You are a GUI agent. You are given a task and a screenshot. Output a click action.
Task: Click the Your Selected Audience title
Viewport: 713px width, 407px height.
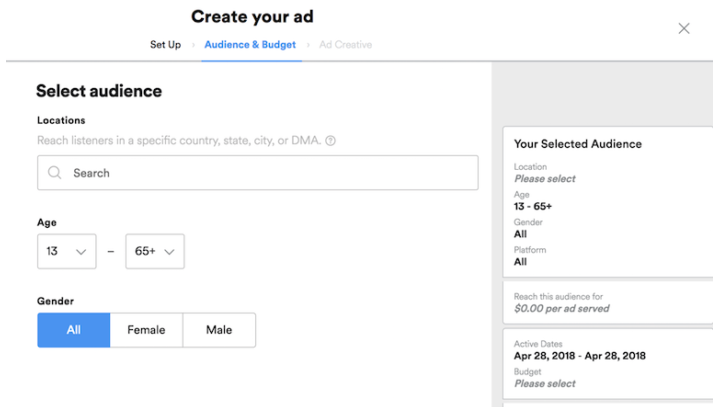[x=578, y=144]
